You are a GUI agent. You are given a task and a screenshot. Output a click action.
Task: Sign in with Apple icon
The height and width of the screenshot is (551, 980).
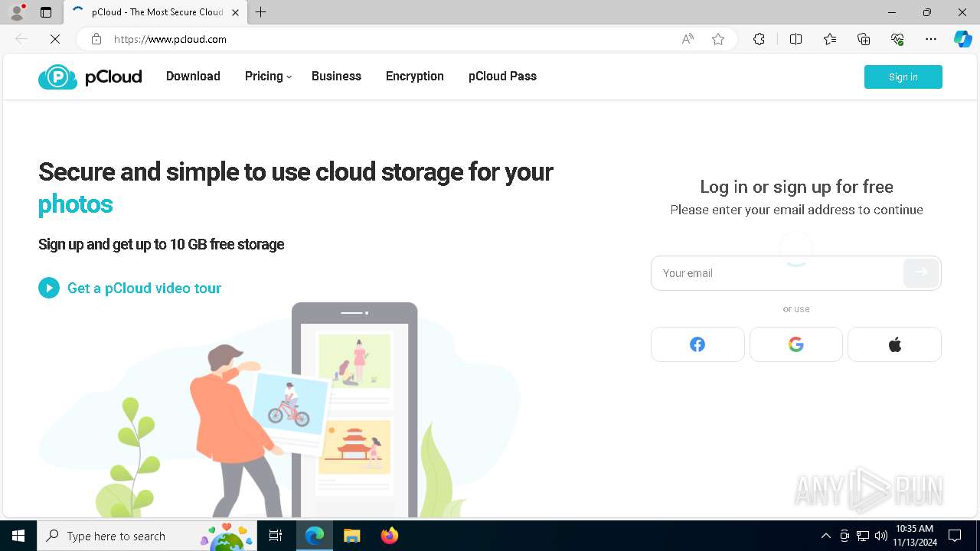click(x=894, y=344)
